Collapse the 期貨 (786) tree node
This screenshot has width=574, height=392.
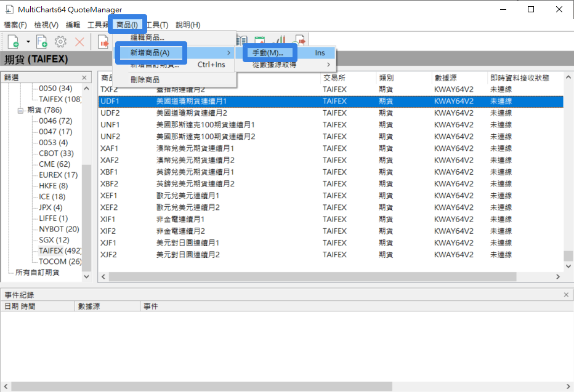pos(20,110)
